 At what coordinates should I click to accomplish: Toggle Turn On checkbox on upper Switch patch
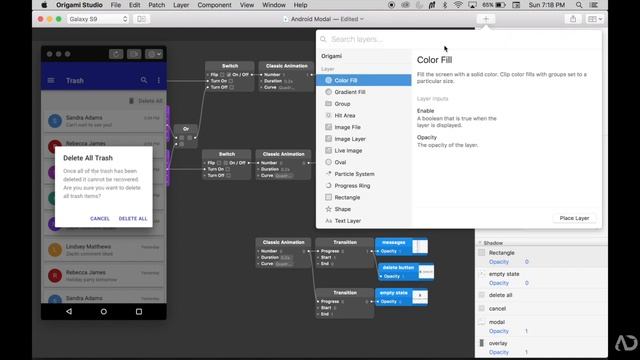click(231, 81)
